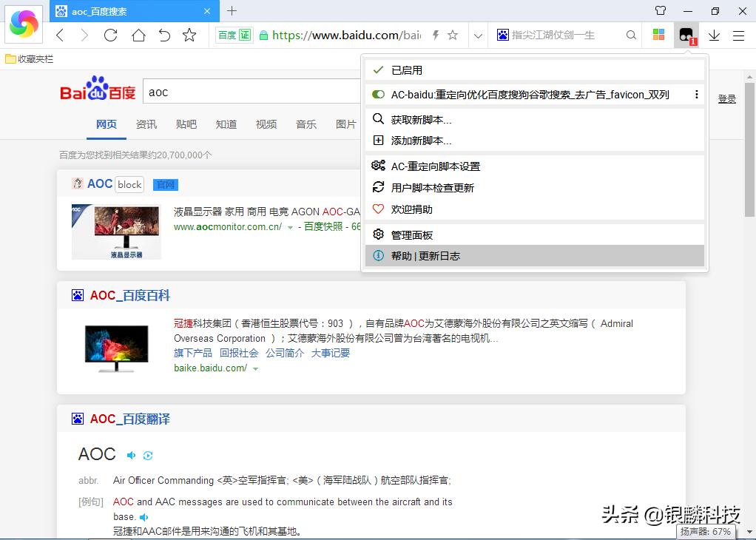
Task: Click the Tampermonkey extension icon
Action: click(685, 35)
